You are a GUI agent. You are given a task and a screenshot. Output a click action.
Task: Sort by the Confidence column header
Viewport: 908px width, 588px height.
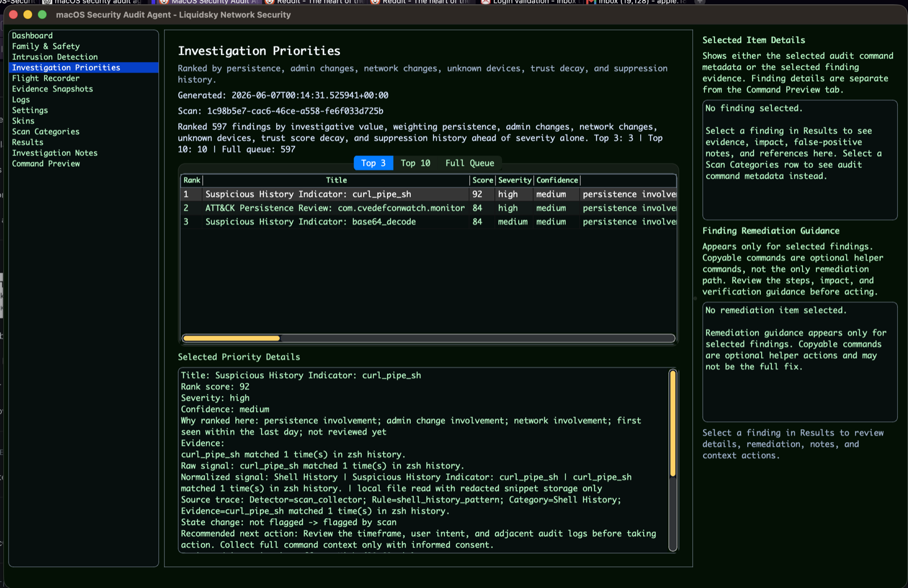(x=557, y=180)
